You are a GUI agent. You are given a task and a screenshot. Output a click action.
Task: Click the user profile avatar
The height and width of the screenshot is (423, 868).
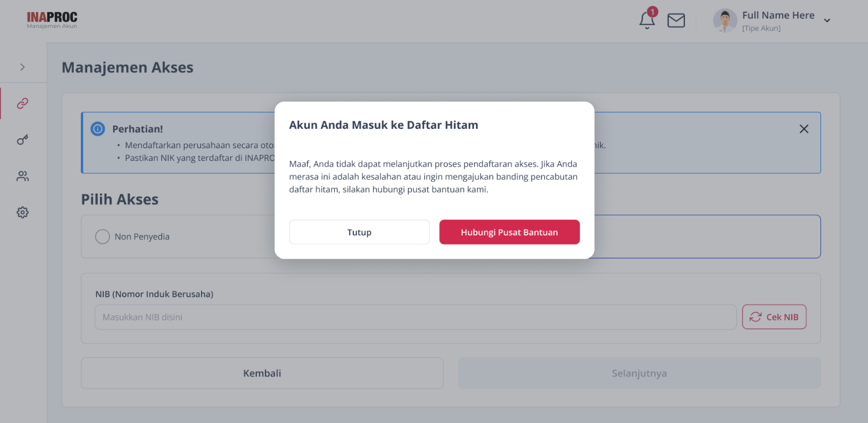725,21
